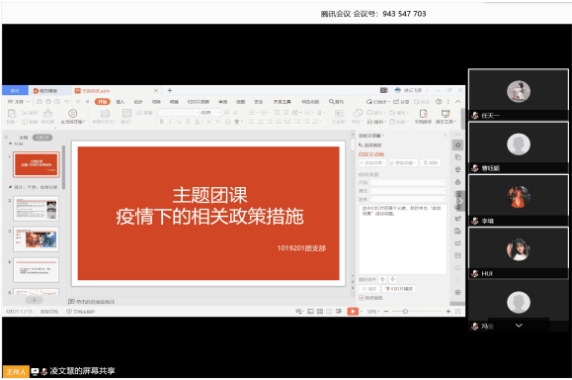Screen dimensions: 572x380
Task: Click the Bold formatting icon
Action: click(x=162, y=121)
